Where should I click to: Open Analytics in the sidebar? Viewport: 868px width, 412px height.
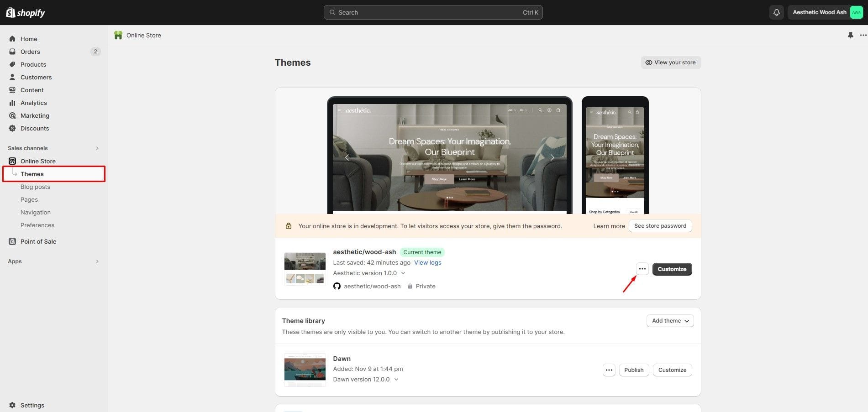coord(33,103)
